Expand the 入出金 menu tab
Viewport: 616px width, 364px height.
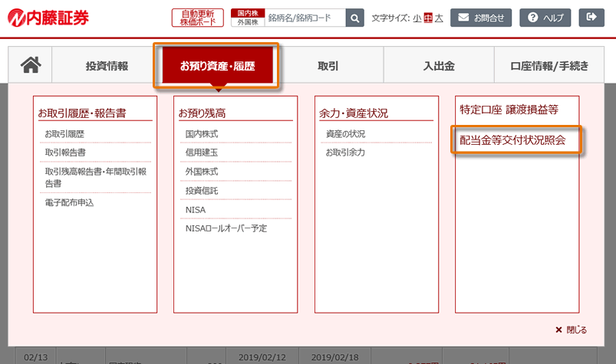point(439,66)
